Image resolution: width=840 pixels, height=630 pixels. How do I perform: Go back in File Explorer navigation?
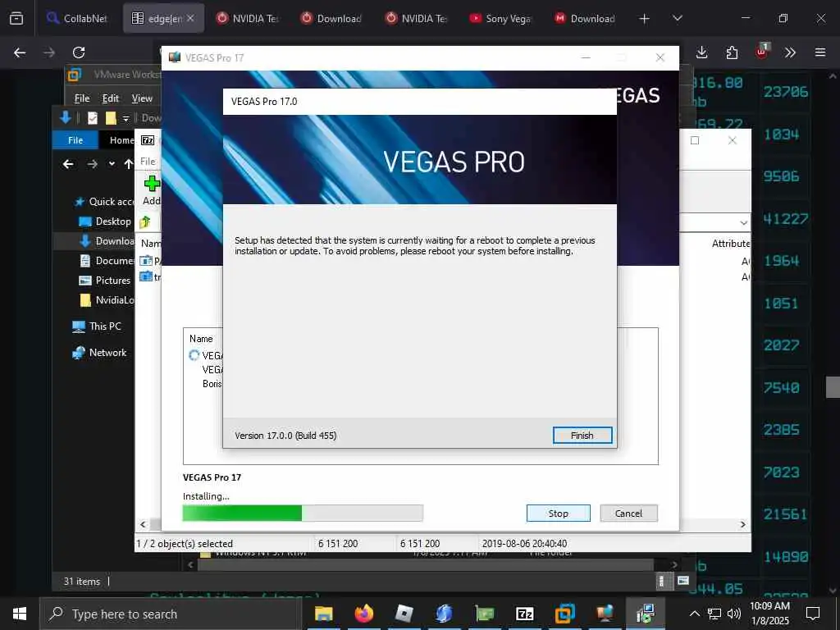(x=68, y=164)
